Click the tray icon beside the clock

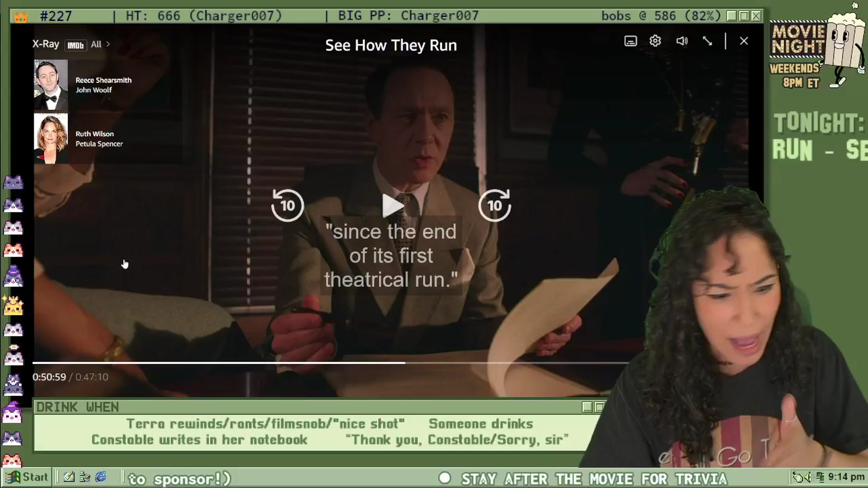tap(820, 477)
